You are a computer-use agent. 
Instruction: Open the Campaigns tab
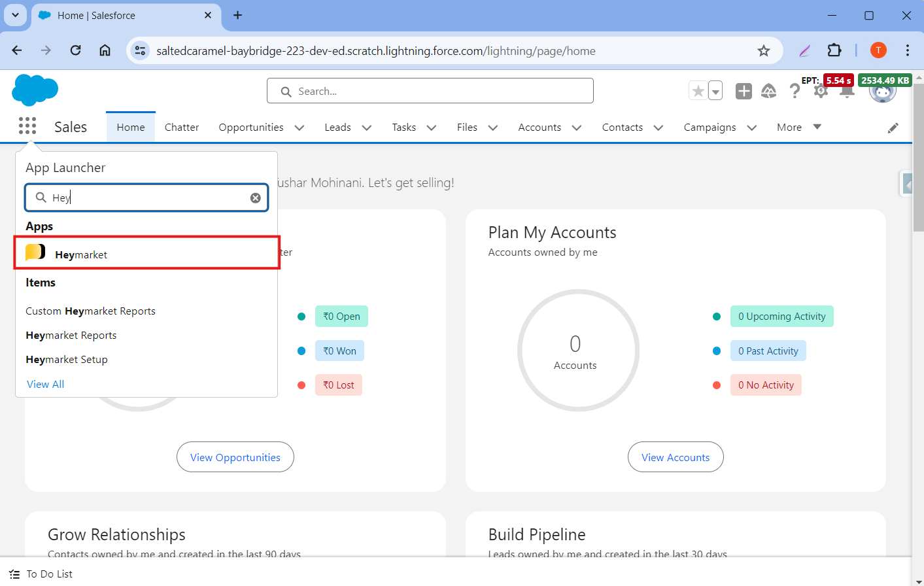tap(710, 127)
